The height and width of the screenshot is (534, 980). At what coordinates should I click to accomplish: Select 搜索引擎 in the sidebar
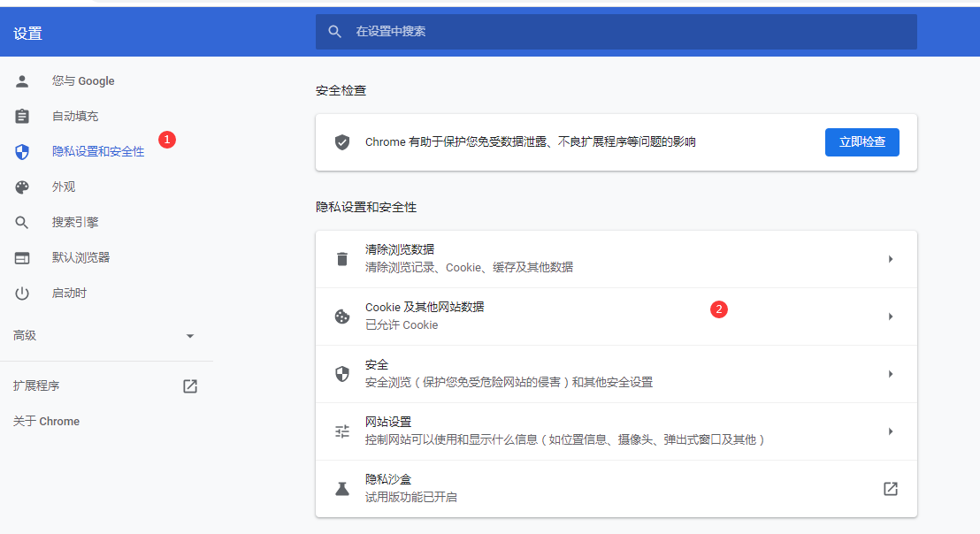point(75,222)
